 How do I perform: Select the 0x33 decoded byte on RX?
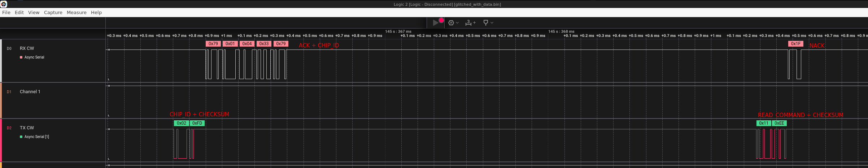264,44
